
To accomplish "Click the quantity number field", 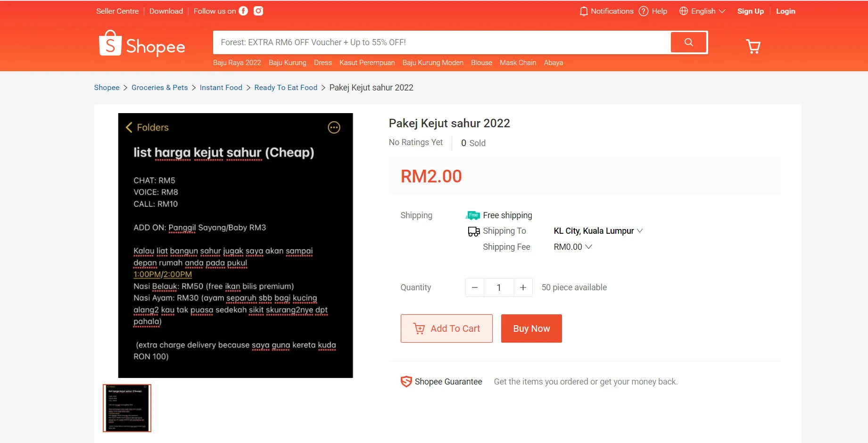I will [x=499, y=287].
